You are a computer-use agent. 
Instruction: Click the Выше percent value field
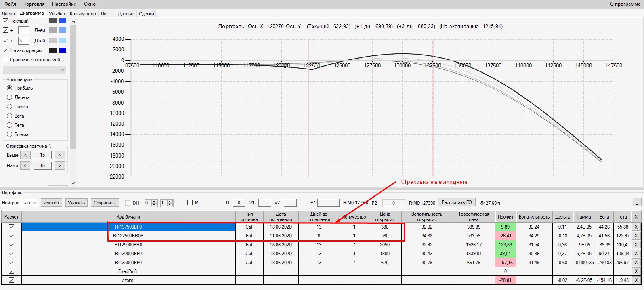coord(42,155)
